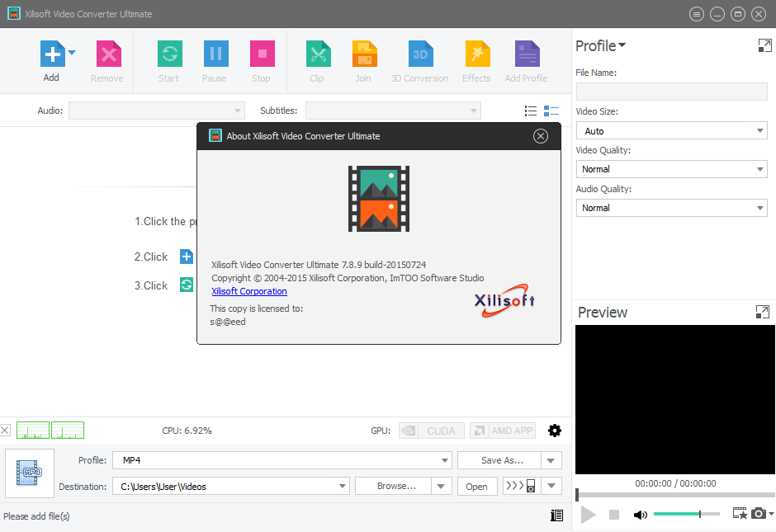The width and height of the screenshot is (776, 532).
Task: Open the Xilisoft Corporation link
Action: (x=249, y=291)
